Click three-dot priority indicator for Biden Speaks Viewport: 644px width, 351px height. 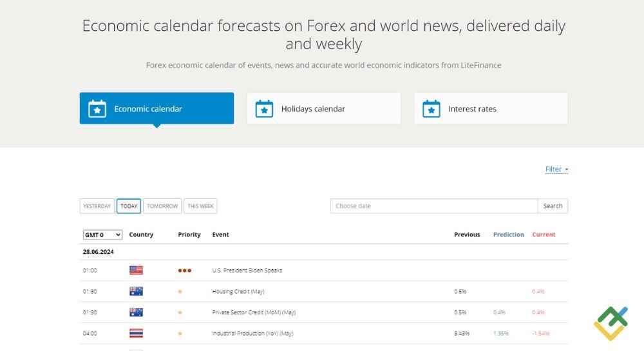pos(185,270)
